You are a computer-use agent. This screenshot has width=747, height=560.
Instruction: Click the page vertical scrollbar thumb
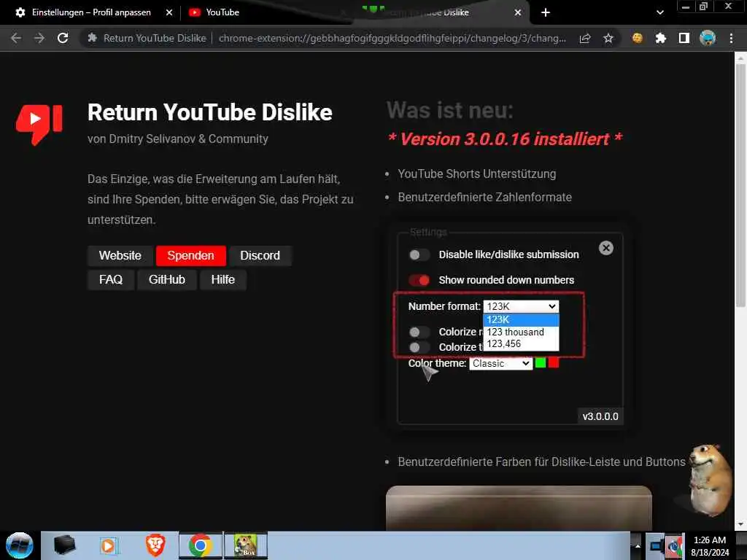pyautogui.click(x=740, y=186)
